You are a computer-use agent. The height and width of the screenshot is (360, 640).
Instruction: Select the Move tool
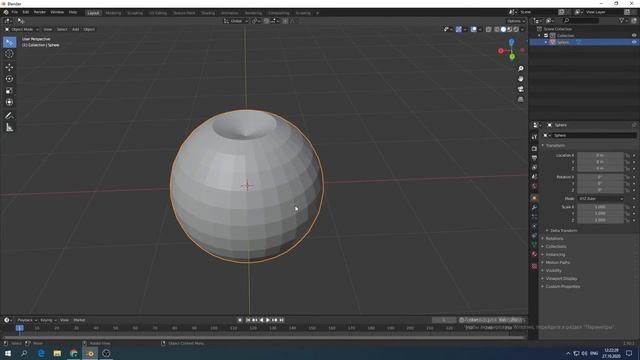9,67
